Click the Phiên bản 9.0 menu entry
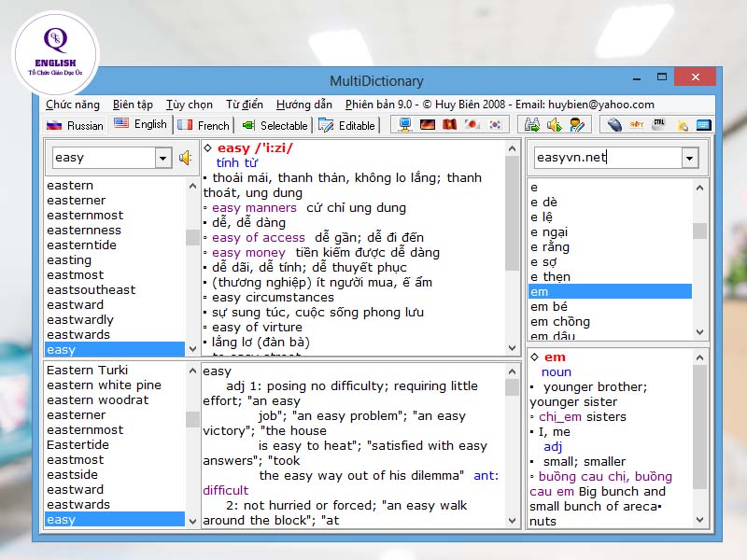747x560 pixels. (x=500, y=105)
